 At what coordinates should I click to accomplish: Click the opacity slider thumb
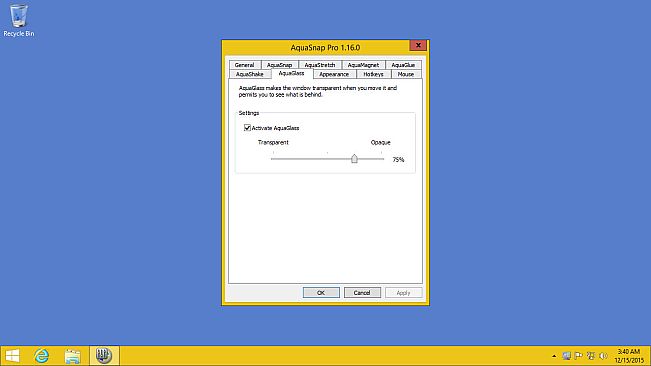click(354, 159)
